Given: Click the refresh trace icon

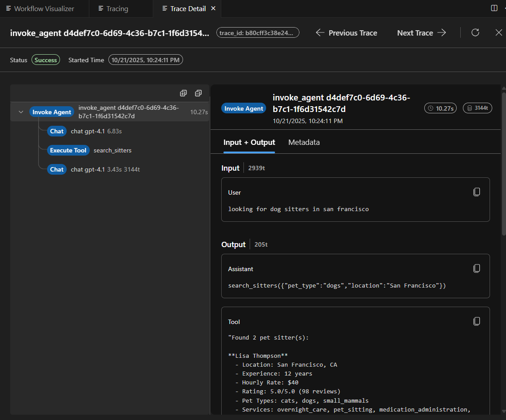Looking at the screenshot, I should [x=475, y=32].
